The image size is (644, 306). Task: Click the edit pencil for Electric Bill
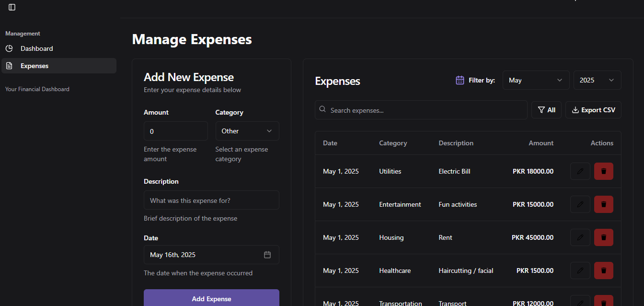580,171
